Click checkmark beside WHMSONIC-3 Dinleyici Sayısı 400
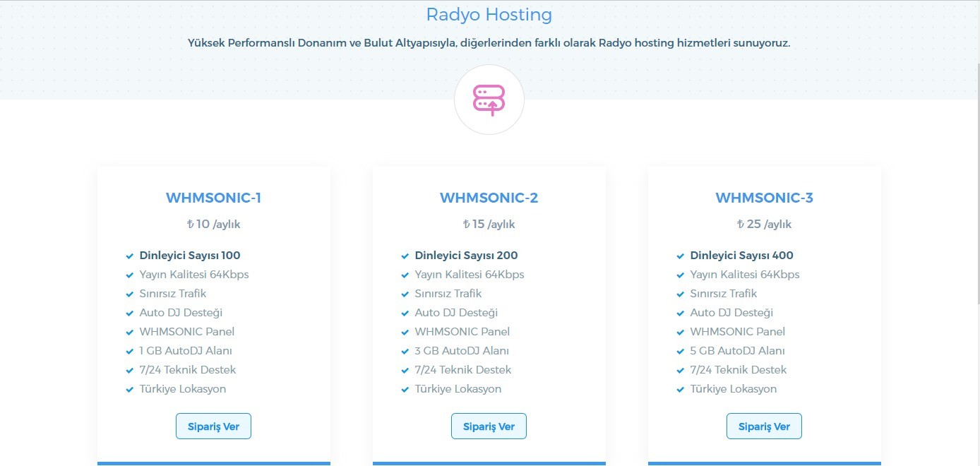Viewport: 980px width, 466px height. pyautogui.click(x=680, y=256)
